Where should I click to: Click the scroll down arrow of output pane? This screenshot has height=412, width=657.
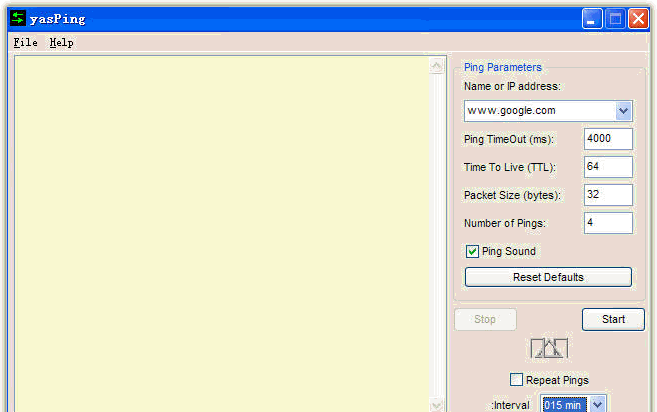coord(437,405)
